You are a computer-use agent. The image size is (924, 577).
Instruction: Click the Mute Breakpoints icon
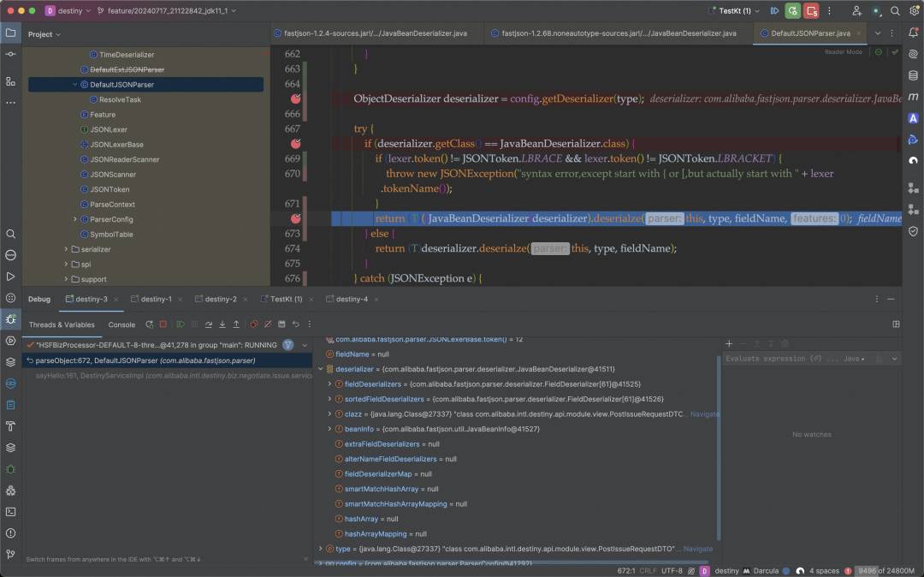point(268,324)
